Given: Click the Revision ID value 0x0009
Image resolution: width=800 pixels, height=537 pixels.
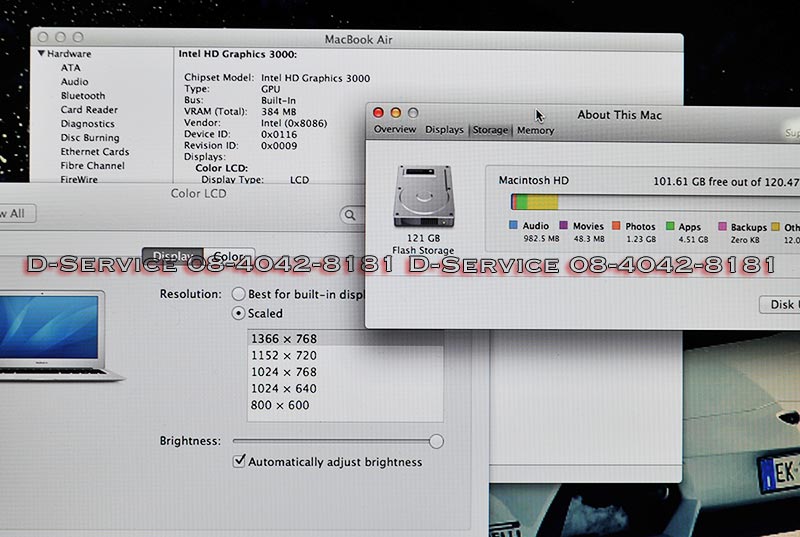Looking at the screenshot, I should click(279, 145).
